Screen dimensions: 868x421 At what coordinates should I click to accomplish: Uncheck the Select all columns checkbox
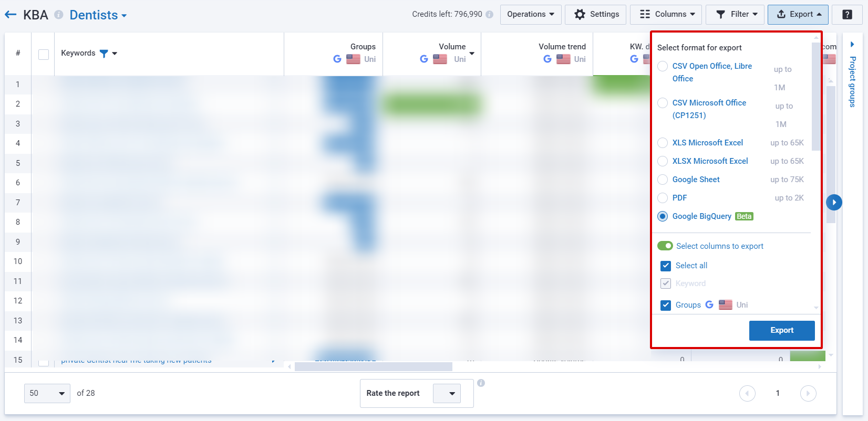[666, 266]
